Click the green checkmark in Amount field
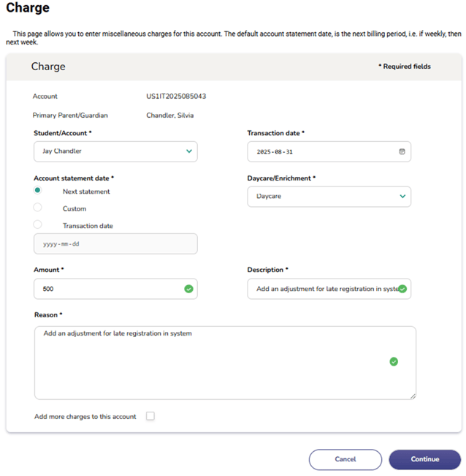466x476 pixels. pyautogui.click(x=188, y=289)
